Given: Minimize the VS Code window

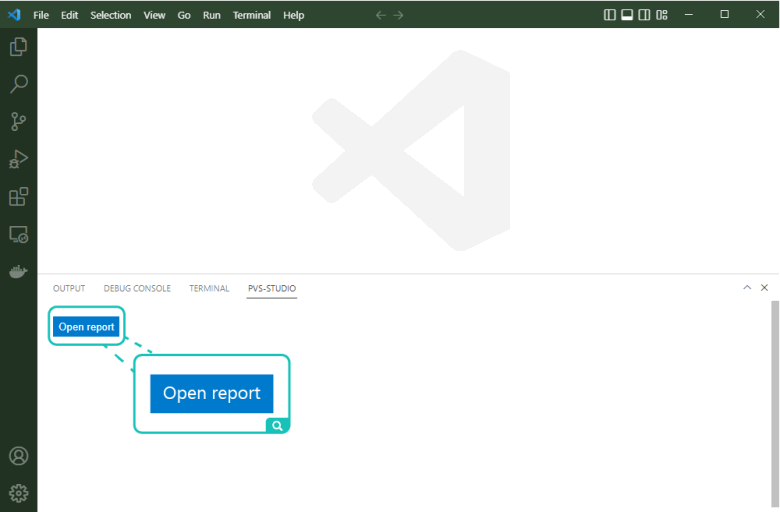Looking at the screenshot, I should click(688, 15).
